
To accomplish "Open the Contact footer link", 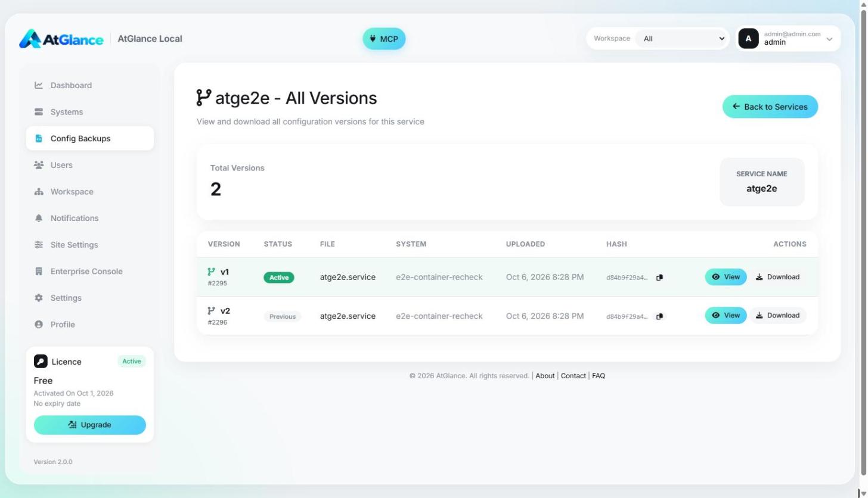I will 573,376.
